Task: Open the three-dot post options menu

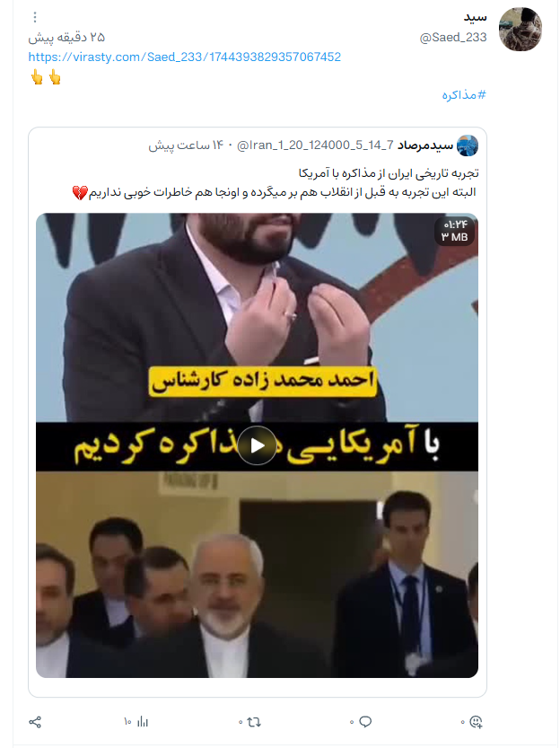Action: [x=35, y=18]
